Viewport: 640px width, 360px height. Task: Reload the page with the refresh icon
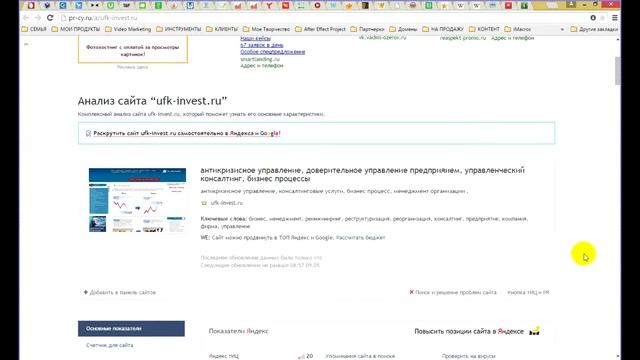coord(50,18)
